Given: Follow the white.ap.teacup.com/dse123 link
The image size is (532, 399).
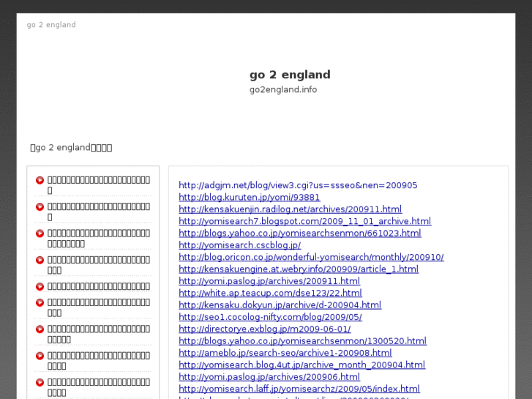Looking at the screenshot, I should [271, 293].
